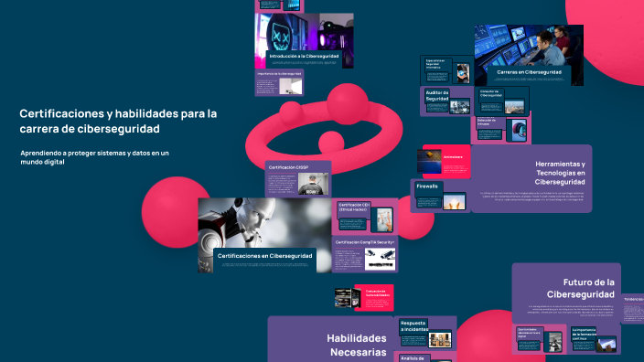644x362 pixels.
Task: Open the 'Habilidades Necesarias' topic
Action: [x=330, y=339]
